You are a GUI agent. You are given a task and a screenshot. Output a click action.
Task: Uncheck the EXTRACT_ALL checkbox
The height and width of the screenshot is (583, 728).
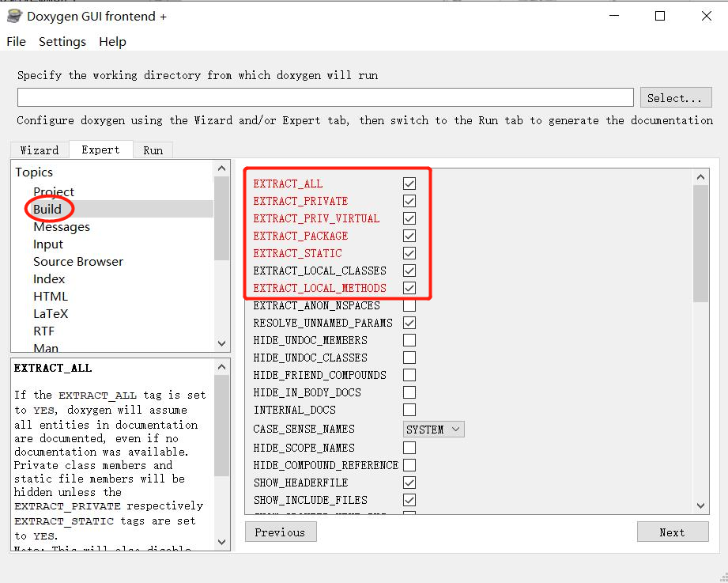[x=409, y=184]
